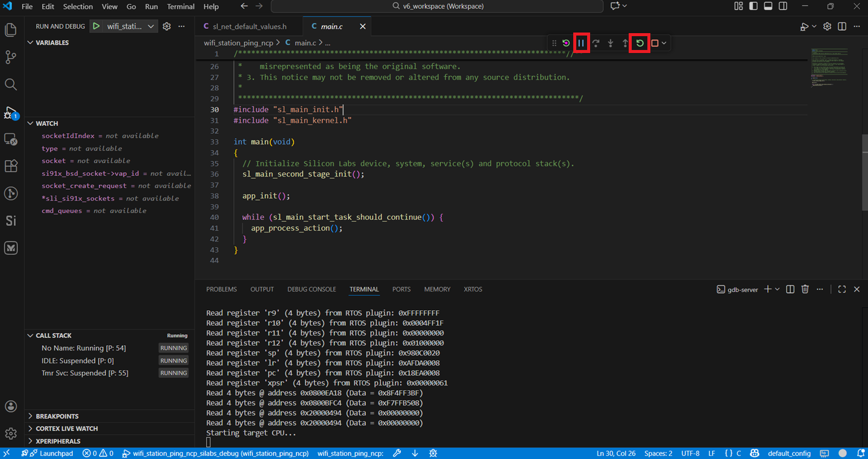
Task: Restart the debug session
Action: (639, 43)
